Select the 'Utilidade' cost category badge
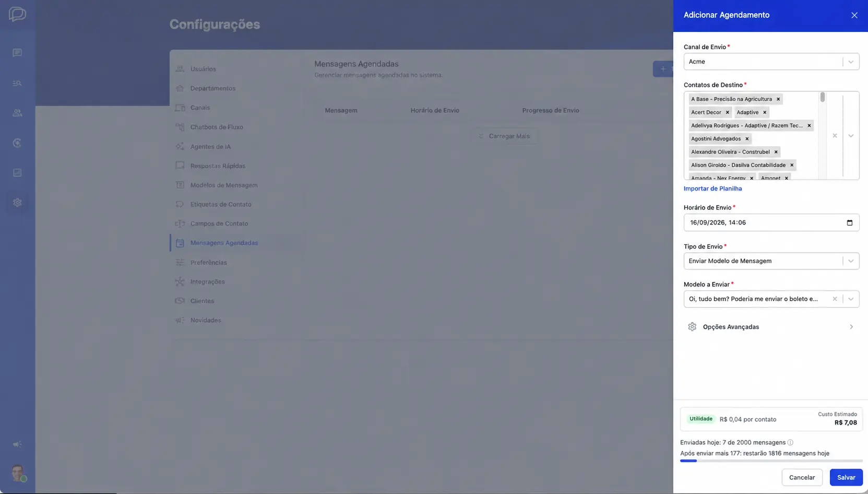The width and height of the screenshot is (868, 494). click(701, 419)
